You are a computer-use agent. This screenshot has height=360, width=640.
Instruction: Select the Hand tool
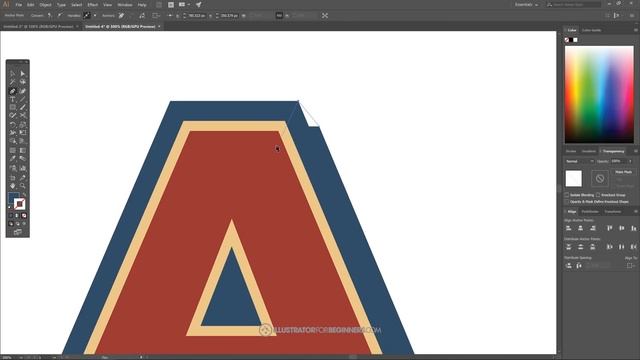point(13,186)
